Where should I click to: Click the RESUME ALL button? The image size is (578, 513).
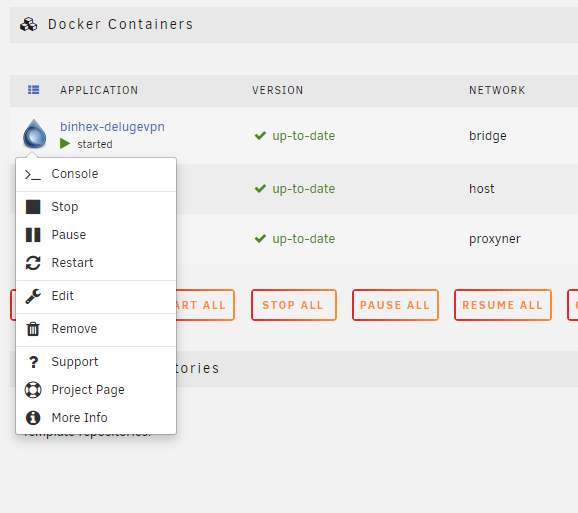pyautogui.click(x=503, y=305)
